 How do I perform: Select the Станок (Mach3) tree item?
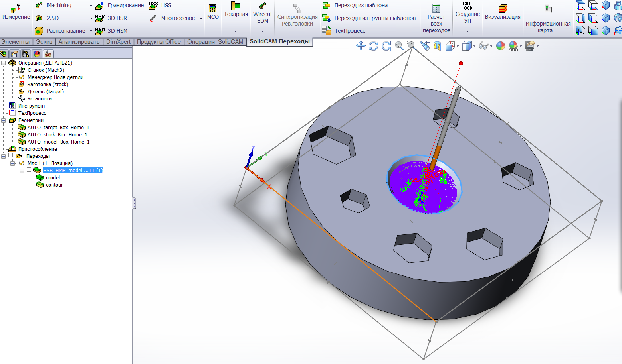(46, 70)
